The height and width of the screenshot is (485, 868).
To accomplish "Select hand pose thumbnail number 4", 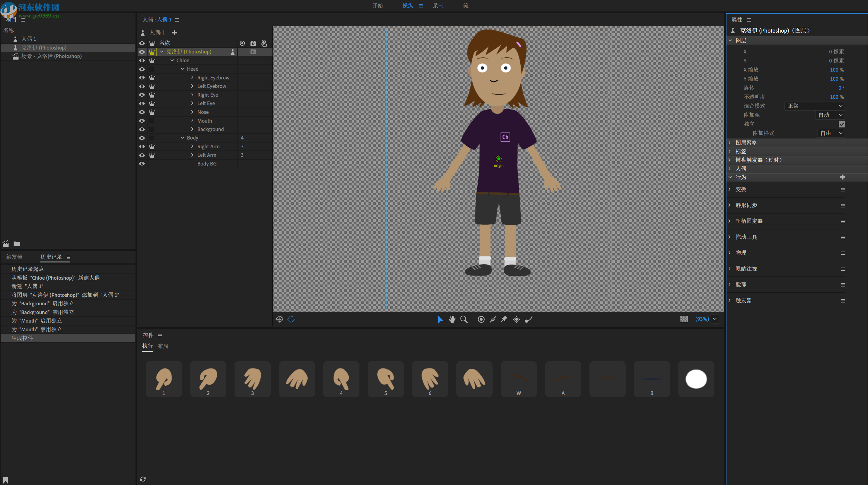I will click(341, 379).
